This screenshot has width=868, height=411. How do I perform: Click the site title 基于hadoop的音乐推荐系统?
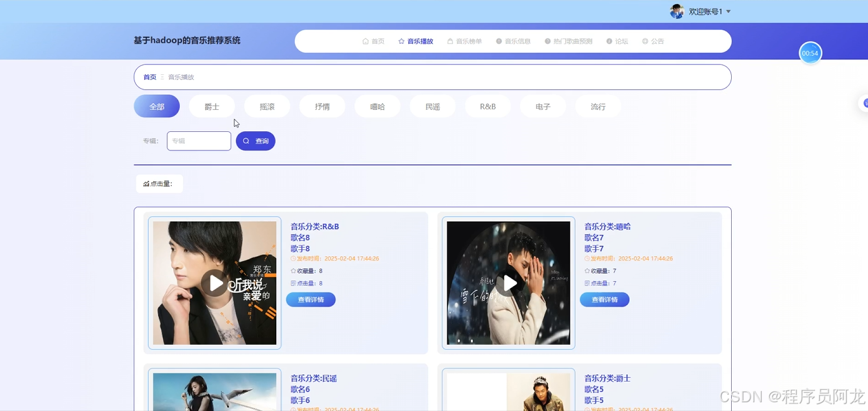[x=187, y=41]
